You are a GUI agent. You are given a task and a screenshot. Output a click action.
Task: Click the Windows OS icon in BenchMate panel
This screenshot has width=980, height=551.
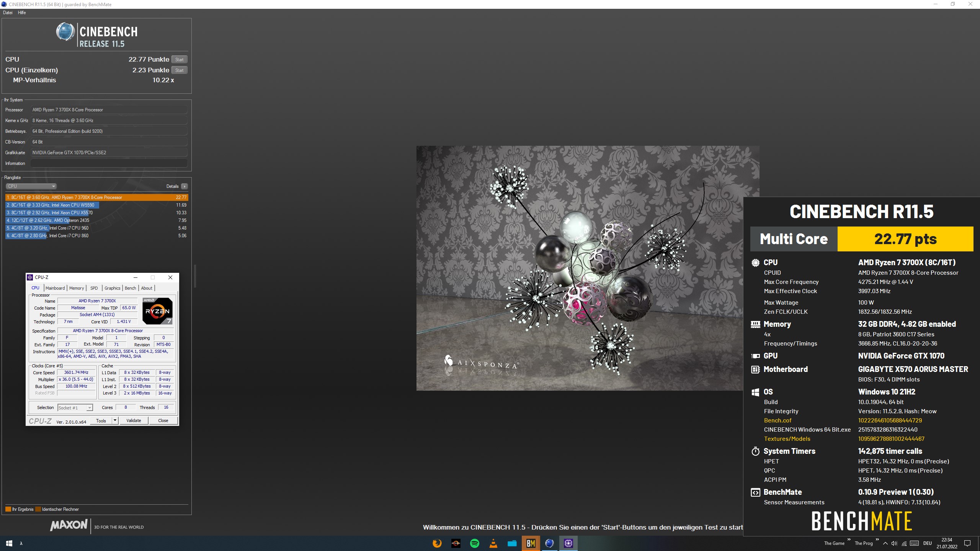[x=755, y=392]
